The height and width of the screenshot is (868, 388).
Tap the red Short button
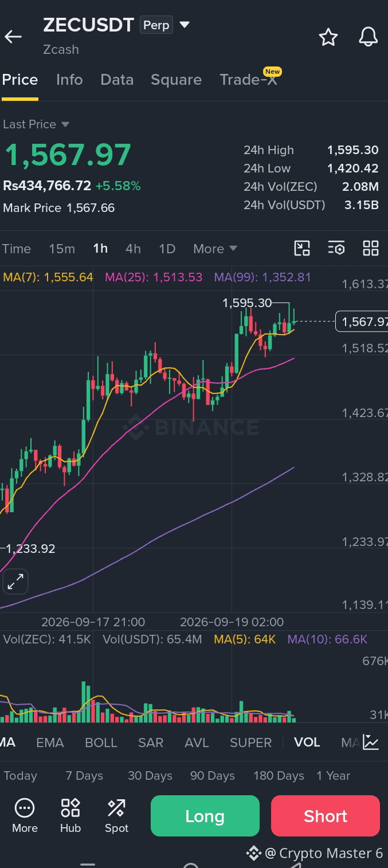point(326,816)
